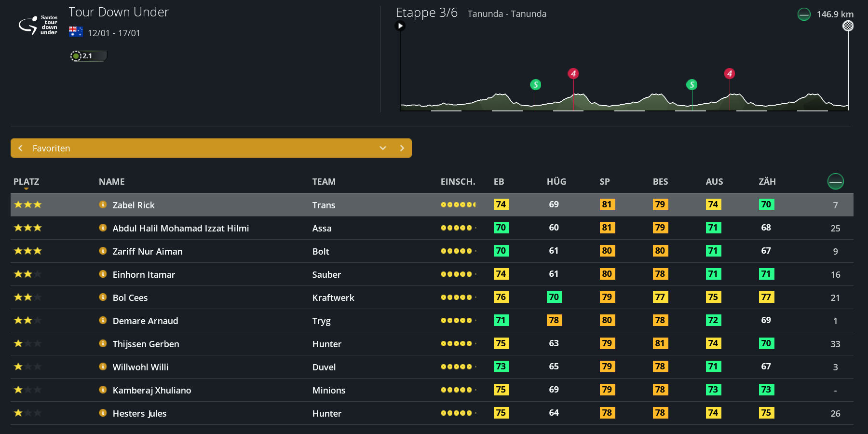Click the 2.1 race class badge
868x434 pixels.
click(x=88, y=56)
